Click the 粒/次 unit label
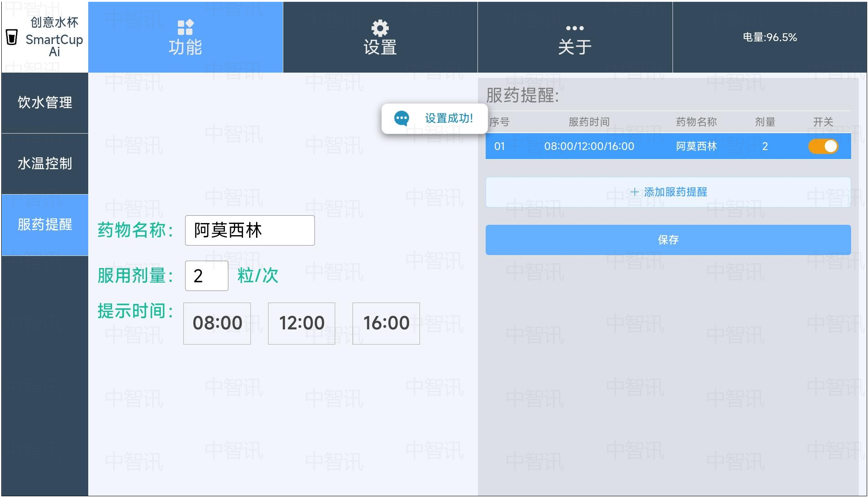 pos(258,275)
